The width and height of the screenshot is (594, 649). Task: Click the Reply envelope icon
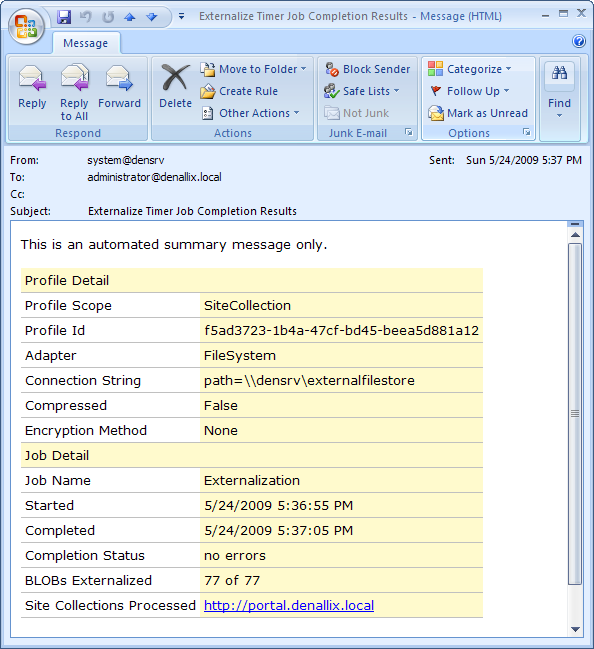(32, 78)
